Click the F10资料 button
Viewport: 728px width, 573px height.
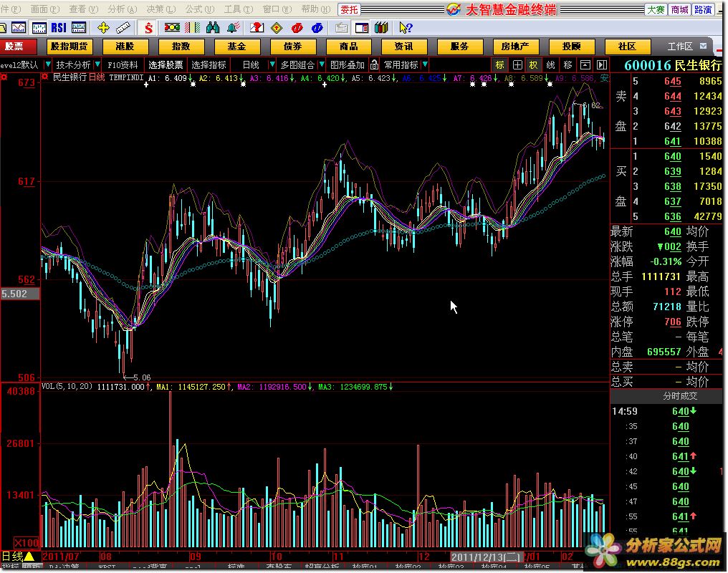(x=123, y=65)
